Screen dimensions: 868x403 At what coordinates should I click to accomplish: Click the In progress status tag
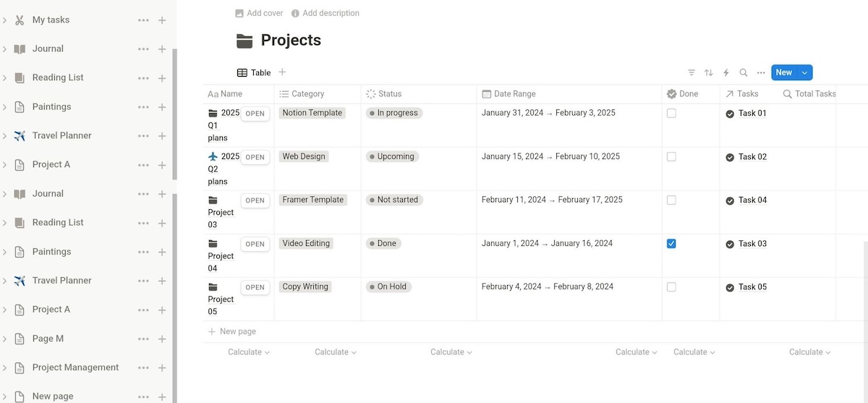pos(393,114)
